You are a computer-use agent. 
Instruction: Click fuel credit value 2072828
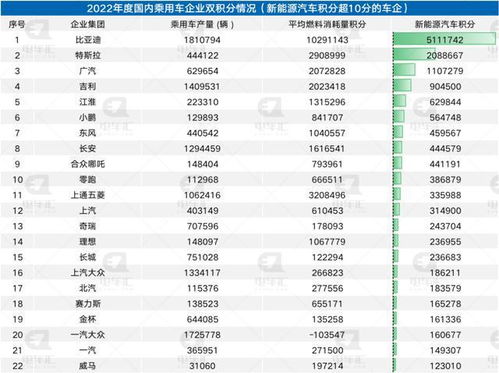point(327,71)
